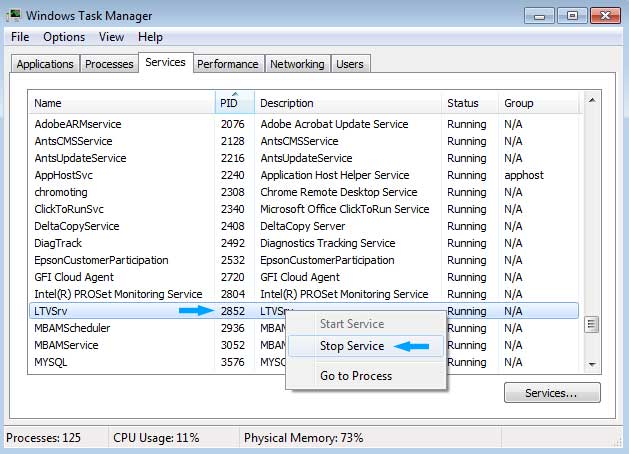Click the Services... button
Image resolution: width=629 pixels, height=454 pixels.
(552, 393)
